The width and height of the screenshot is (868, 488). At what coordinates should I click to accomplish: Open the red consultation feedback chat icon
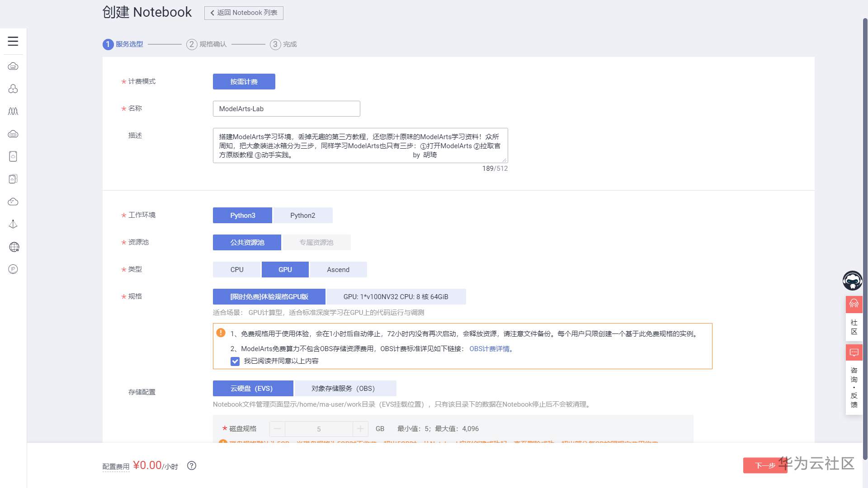[x=854, y=352]
